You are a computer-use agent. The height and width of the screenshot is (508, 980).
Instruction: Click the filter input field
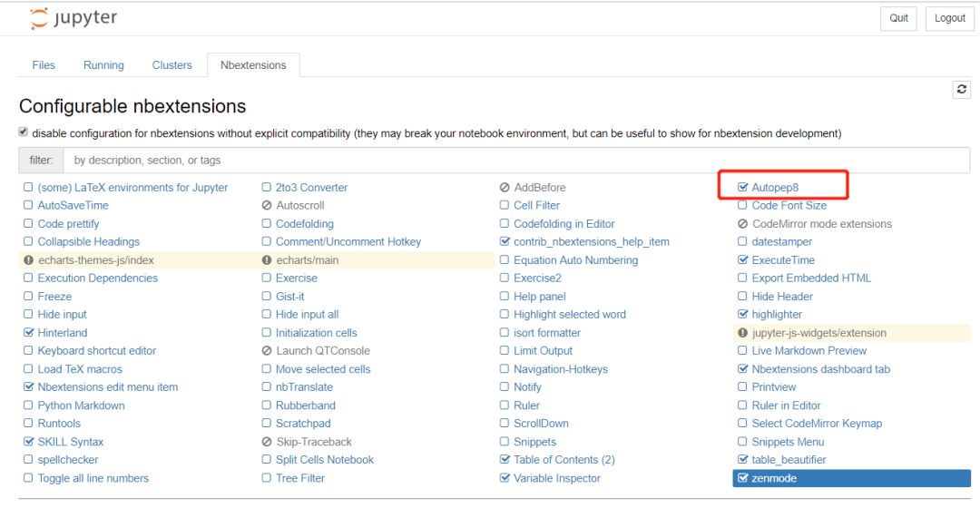point(516,161)
